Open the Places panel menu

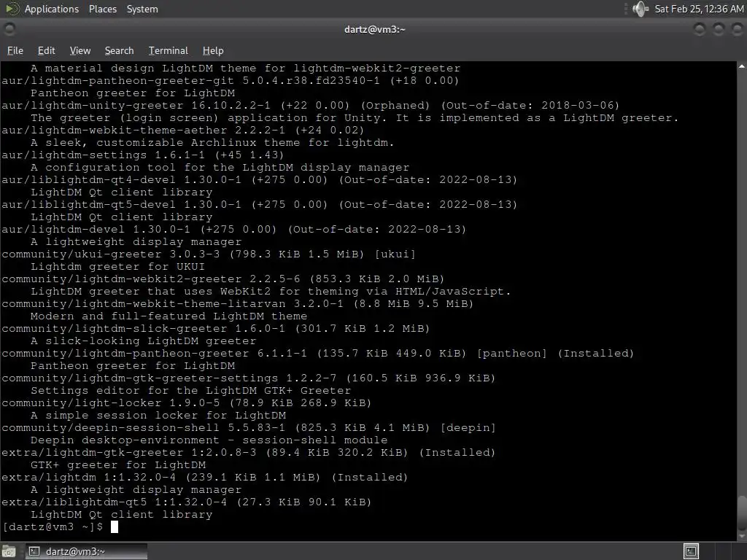[102, 9]
